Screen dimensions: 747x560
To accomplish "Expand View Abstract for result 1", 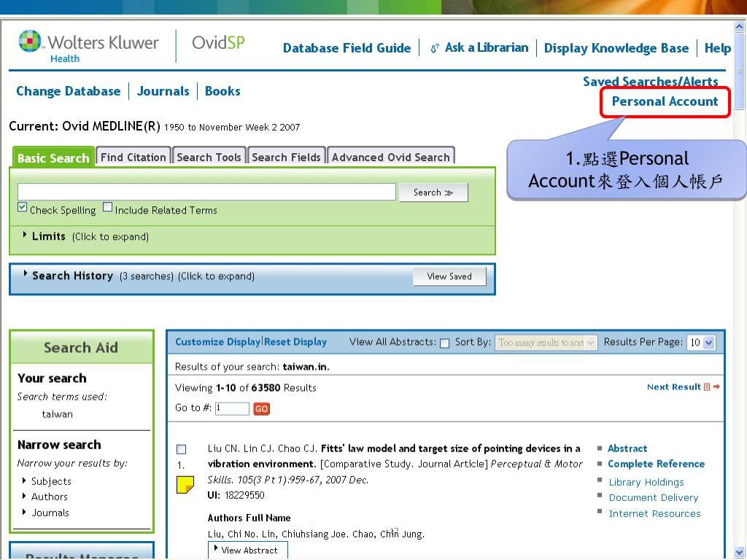I will [248, 550].
